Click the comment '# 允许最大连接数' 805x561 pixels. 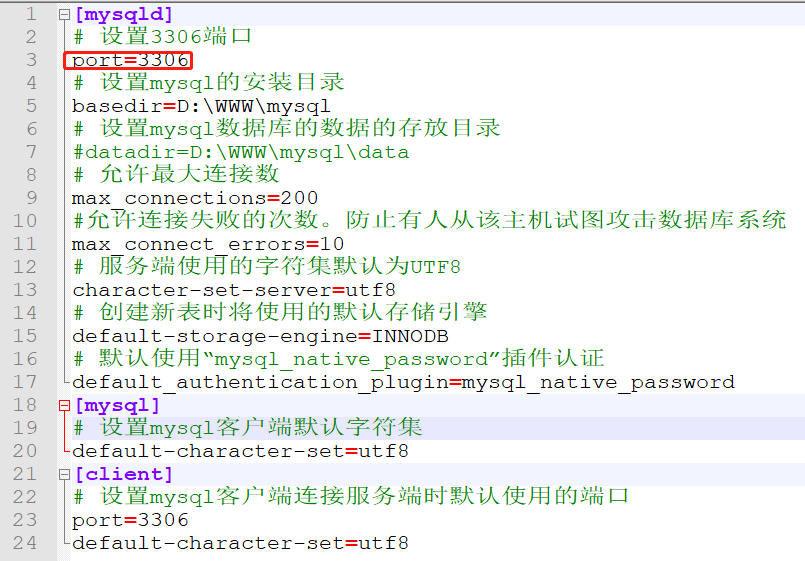pyautogui.click(x=176, y=175)
